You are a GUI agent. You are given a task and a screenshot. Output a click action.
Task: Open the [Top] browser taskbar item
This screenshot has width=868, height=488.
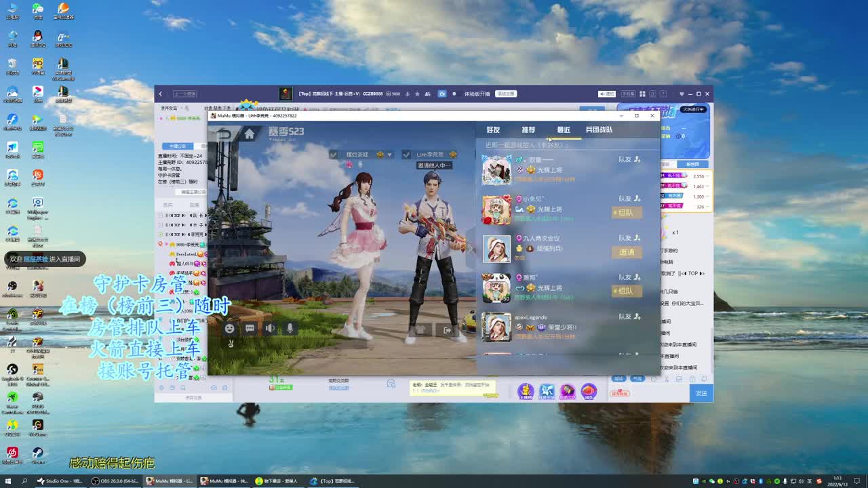pos(332,481)
